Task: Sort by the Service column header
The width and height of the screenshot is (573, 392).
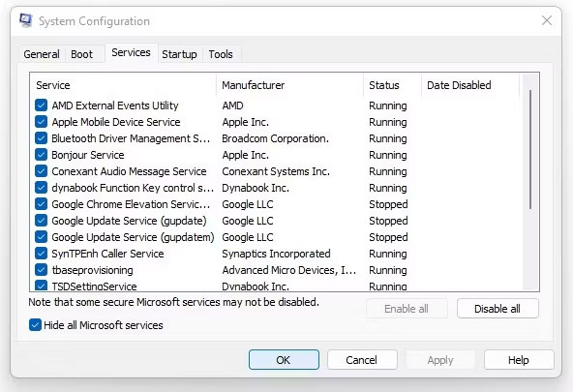Action: (123, 85)
